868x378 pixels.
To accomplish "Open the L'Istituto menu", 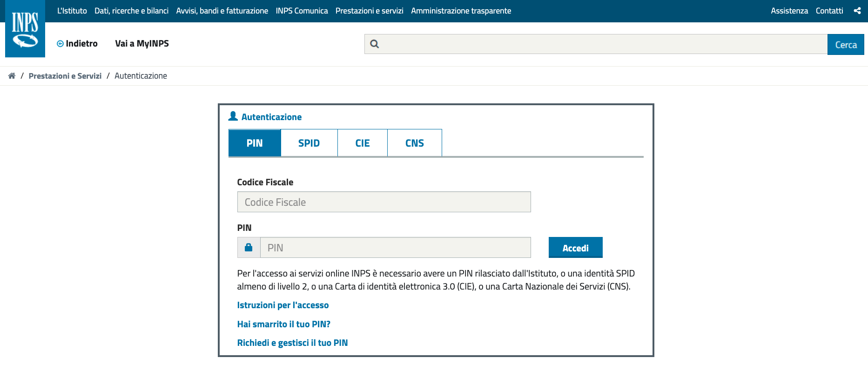I will 72,11.
